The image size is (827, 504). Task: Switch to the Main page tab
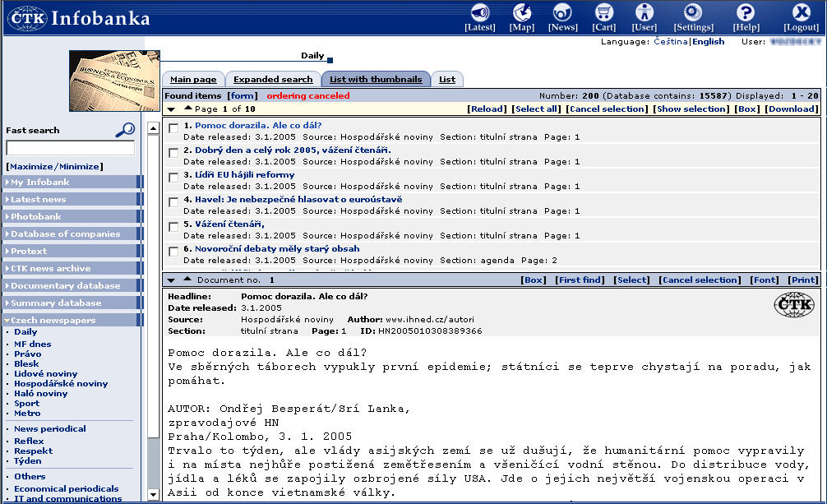193,80
